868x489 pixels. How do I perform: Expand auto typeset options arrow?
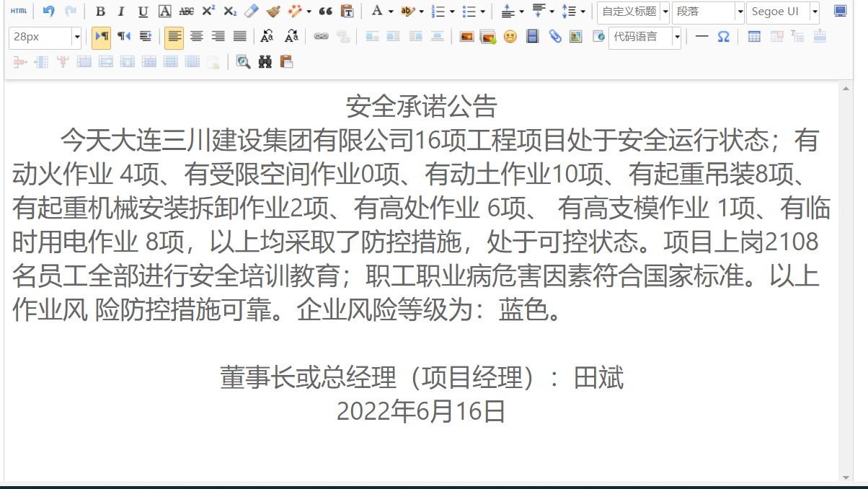point(309,12)
